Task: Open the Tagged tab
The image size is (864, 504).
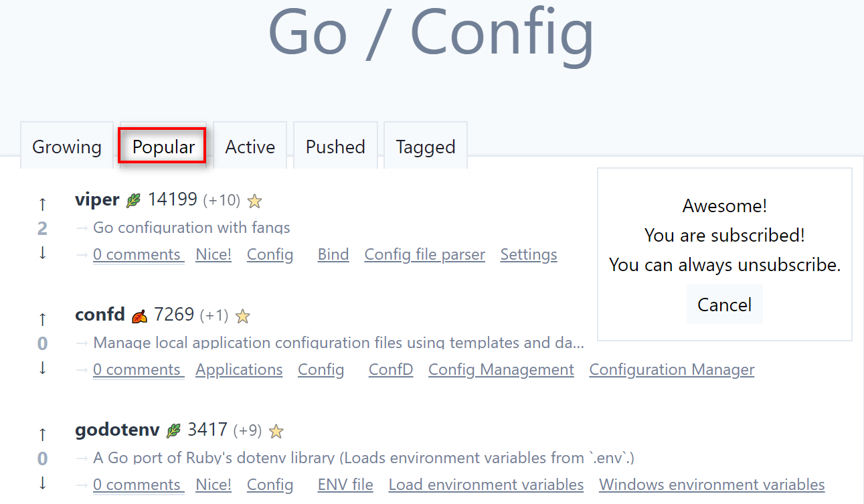Action: (x=426, y=147)
